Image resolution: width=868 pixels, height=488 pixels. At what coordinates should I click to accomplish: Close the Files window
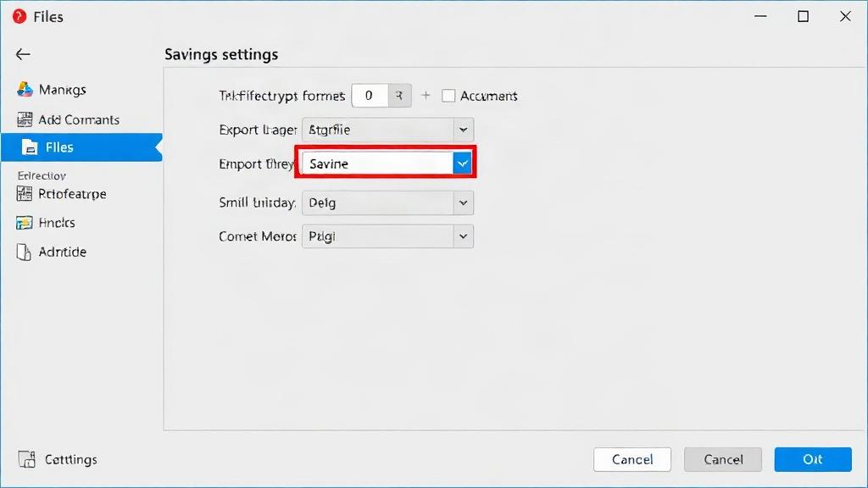coord(845,17)
